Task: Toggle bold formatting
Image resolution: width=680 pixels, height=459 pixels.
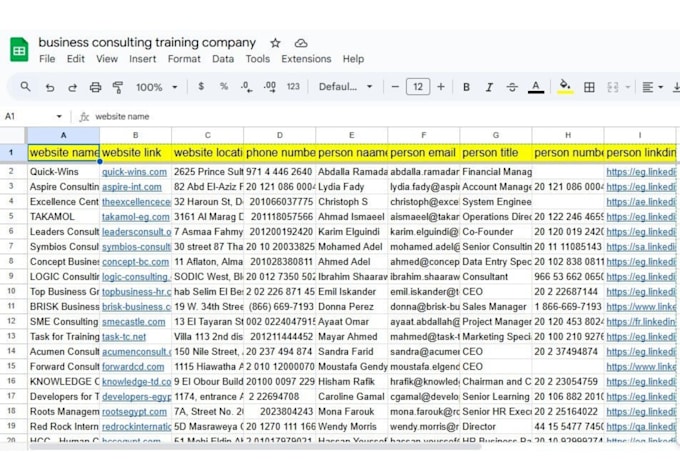Action: 467,87
